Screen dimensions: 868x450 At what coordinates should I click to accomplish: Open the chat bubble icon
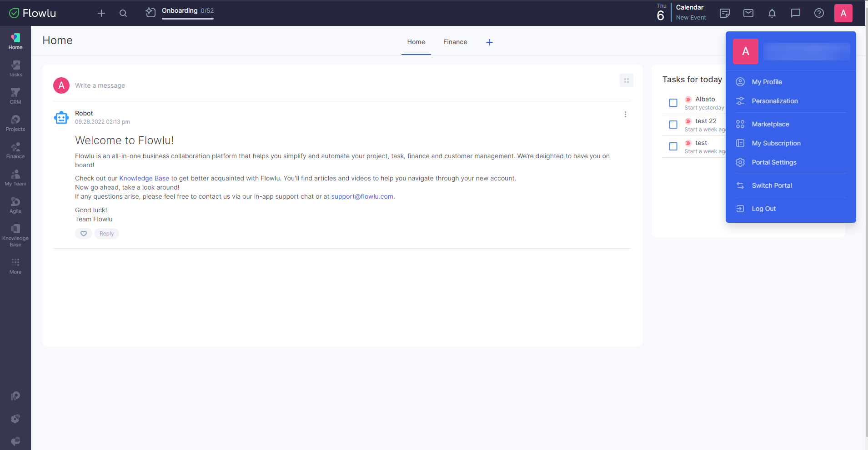[x=796, y=13]
